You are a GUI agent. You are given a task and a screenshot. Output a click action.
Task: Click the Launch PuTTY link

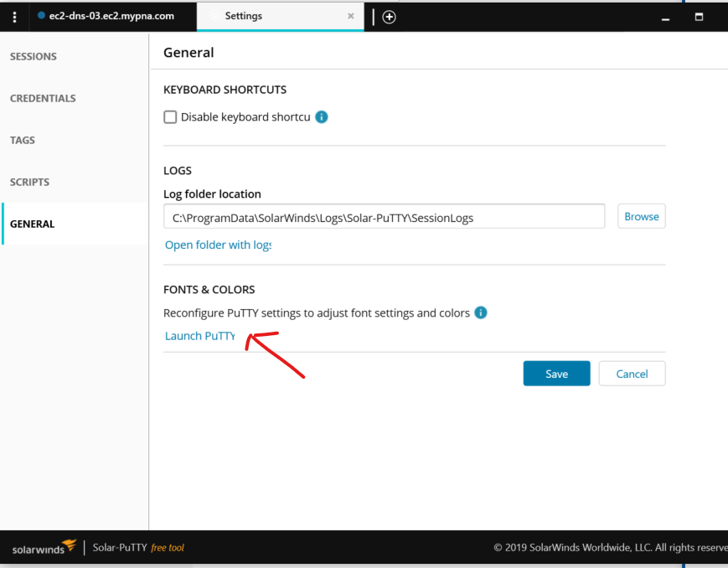pos(199,336)
